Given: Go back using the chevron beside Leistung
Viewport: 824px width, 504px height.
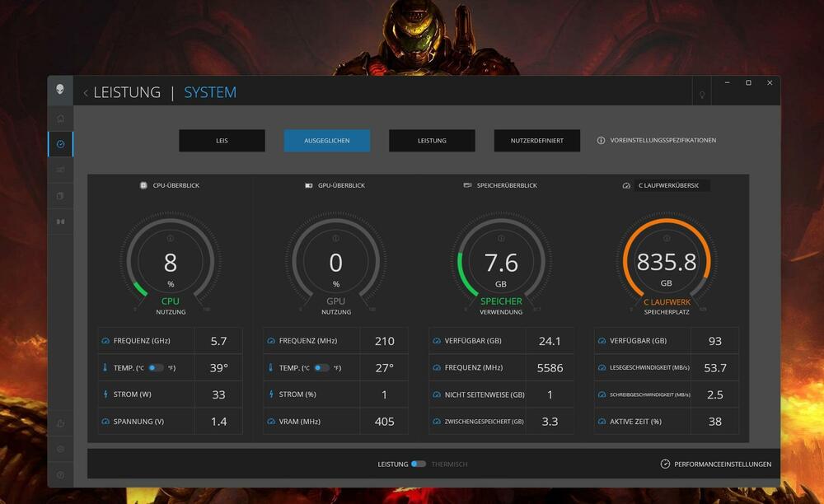Looking at the screenshot, I should (x=86, y=93).
